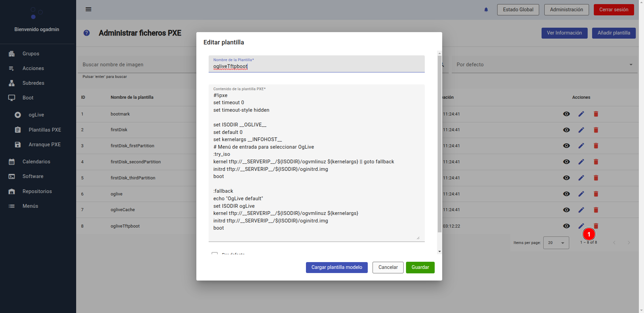This screenshot has width=644, height=313.
Task: View the firstDisk_firstPartition template via eye icon
Action: [x=566, y=146]
